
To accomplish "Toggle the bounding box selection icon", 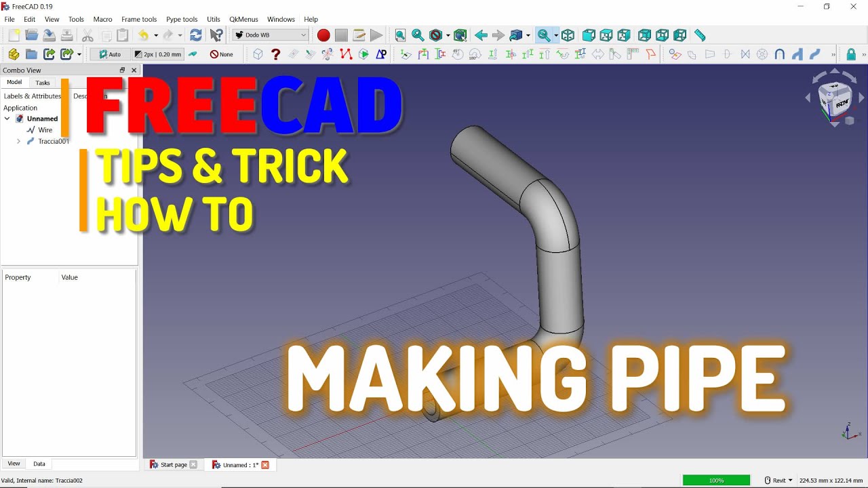I will coord(460,35).
